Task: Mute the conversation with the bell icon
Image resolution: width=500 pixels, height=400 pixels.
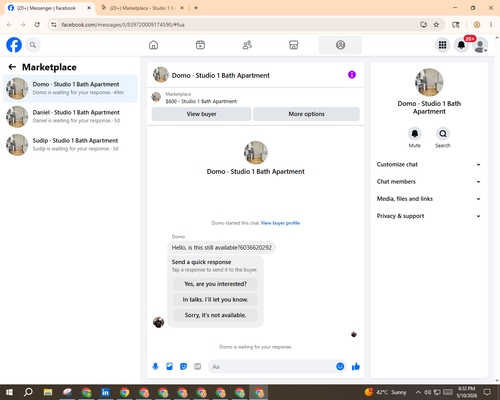Action: tap(415, 134)
